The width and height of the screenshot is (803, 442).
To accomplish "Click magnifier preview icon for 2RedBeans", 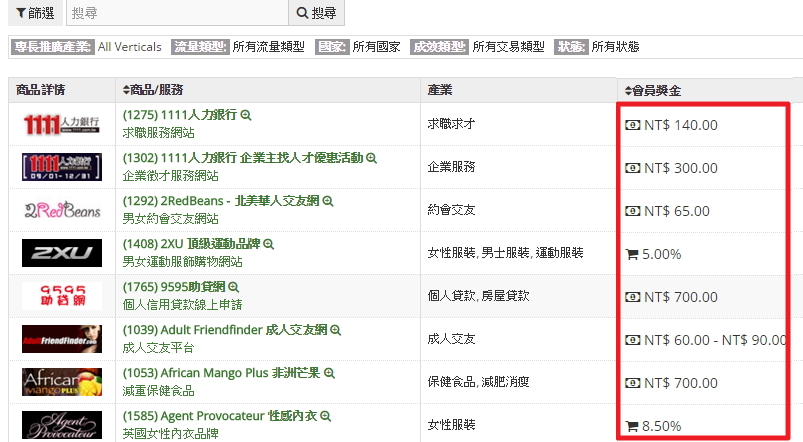I will pos(328,201).
